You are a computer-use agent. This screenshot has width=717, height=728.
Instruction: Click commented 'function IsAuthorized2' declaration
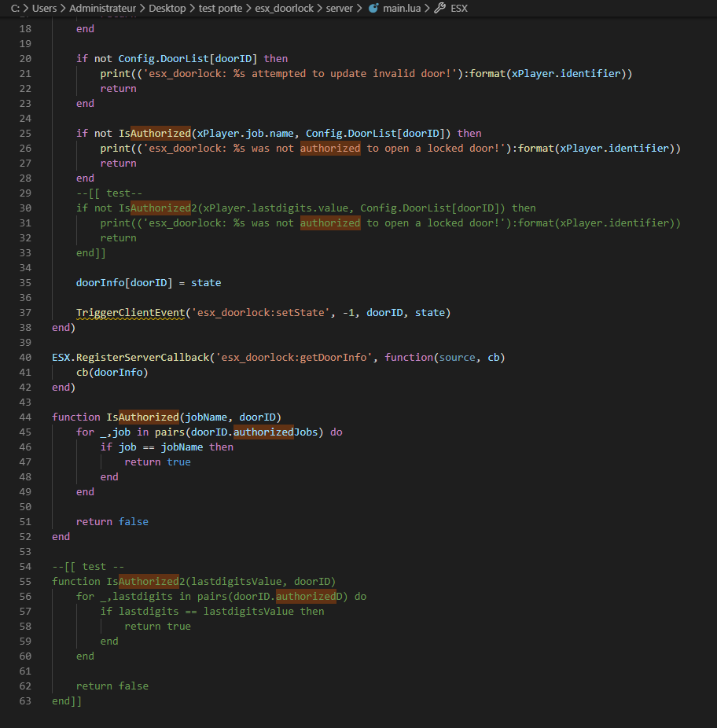point(193,581)
